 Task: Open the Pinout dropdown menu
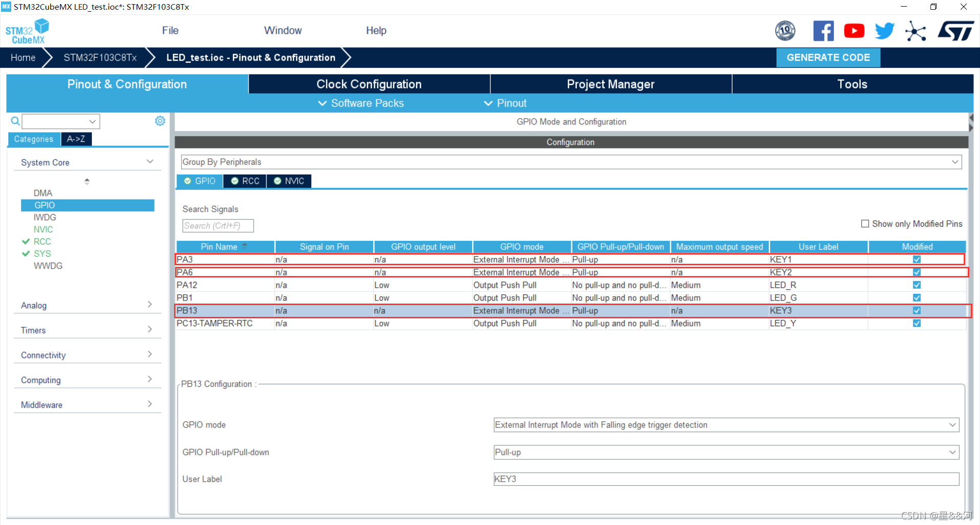[505, 103]
